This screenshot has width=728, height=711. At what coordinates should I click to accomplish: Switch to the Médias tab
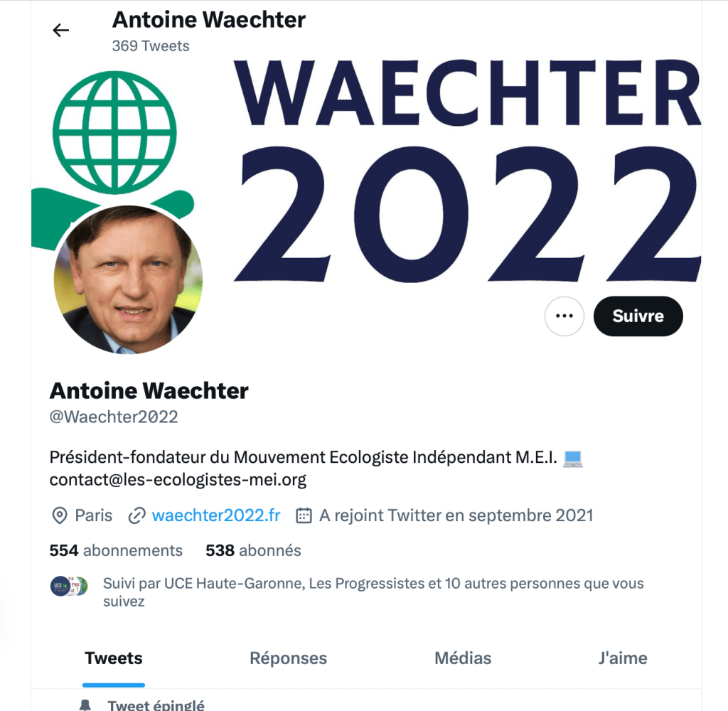tap(463, 658)
